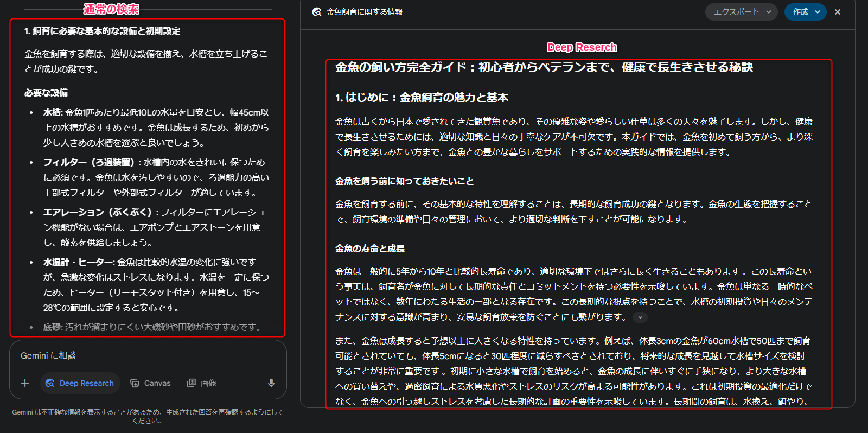Click the report title 金魚飼育に関する情報
This screenshot has height=433, width=868.
tap(364, 12)
